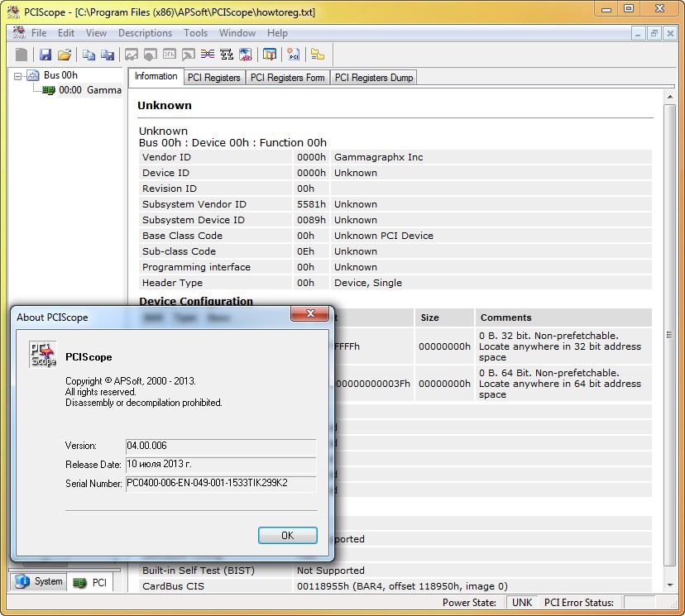This screenshot has height=616, width=685.
Task: Open the View menu
Action: 96,33
